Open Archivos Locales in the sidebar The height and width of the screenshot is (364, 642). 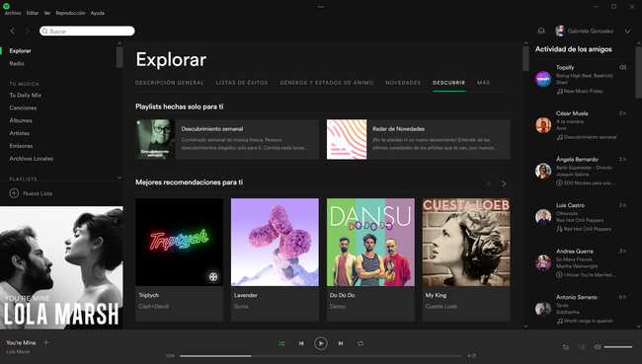click(x=32, y=158)
